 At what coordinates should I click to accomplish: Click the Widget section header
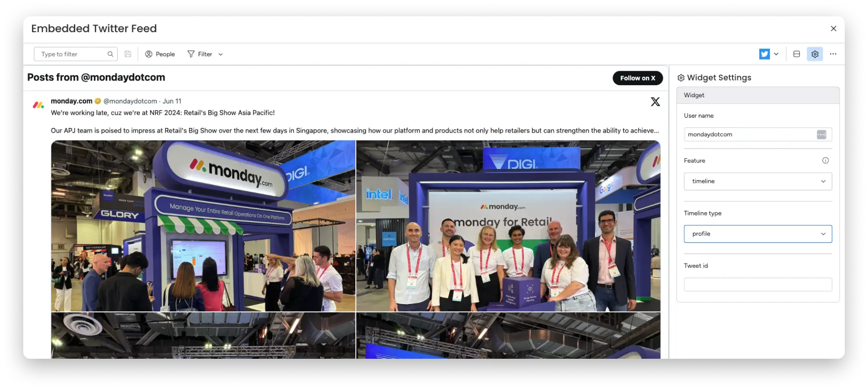[x=758, y=95]
